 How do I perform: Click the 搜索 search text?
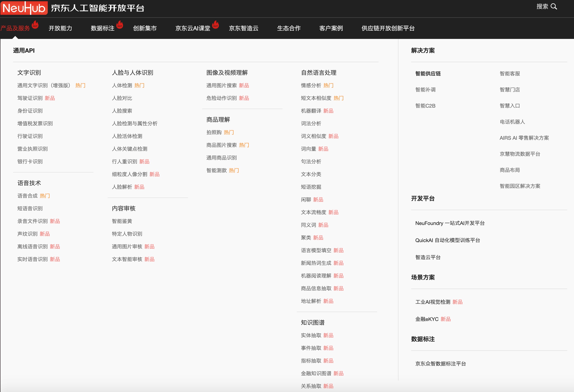pyautogui.click(x=542, y=7)
